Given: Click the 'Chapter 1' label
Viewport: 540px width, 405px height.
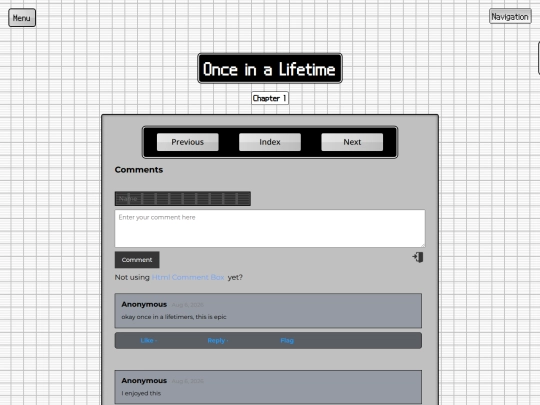Looking at the screenshot, I should [x=270, y=98].
